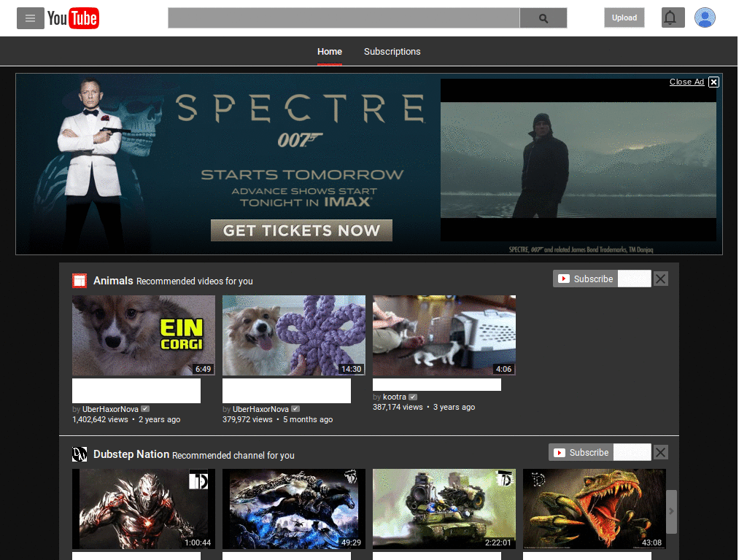The height and width of the screenshot is (560, 747).
Task: Open UberHaxorNova channel under 1,402,642 views video
Action: (x=111, y=409)
